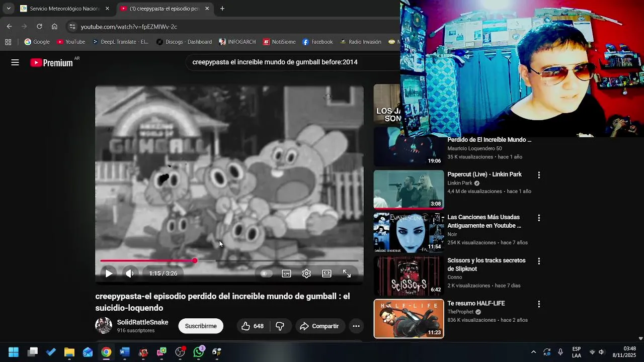Like the video with 648 likes
The image size is (644, 362).
[x=253, y=326]
